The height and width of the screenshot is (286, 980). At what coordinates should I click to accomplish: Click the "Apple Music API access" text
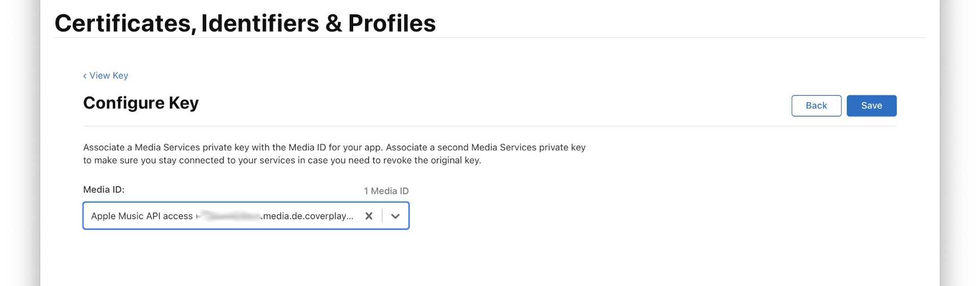(142, 216)
